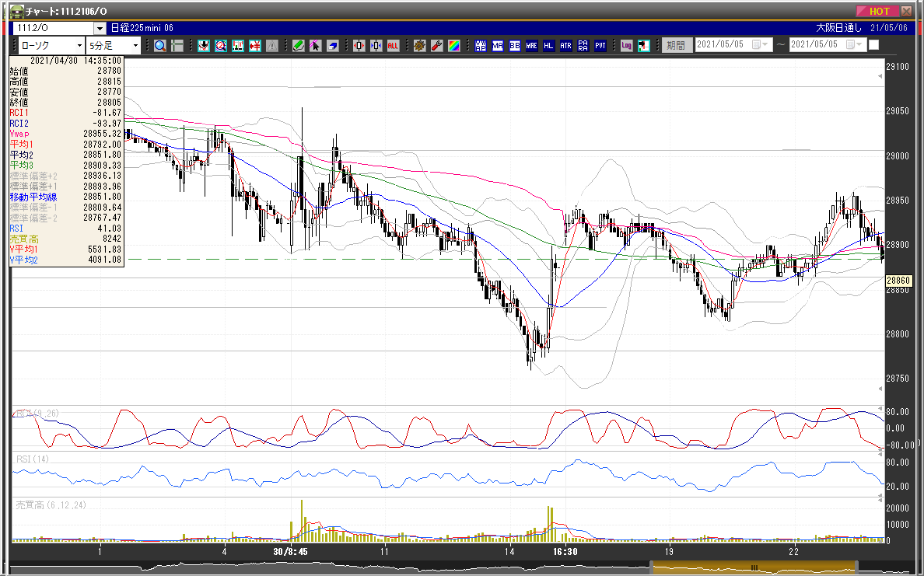This screenshot has width=924, height=576.
Task: Click the 終値 close price row
Action: click(66, 103)
